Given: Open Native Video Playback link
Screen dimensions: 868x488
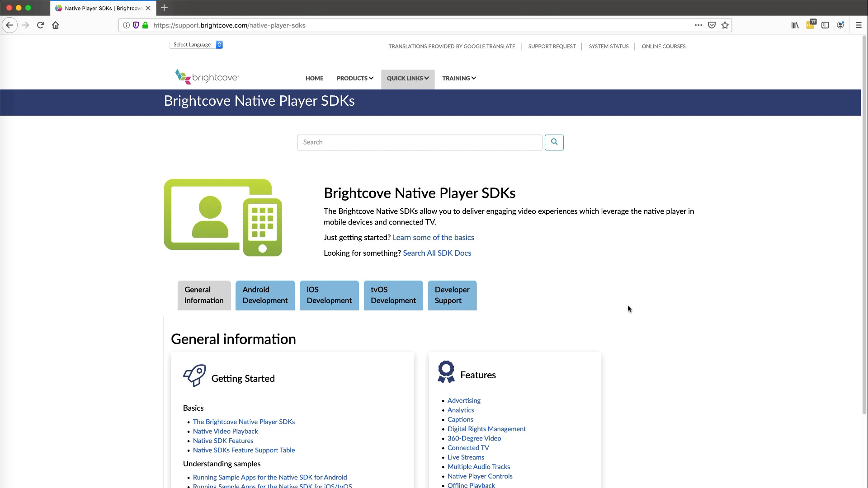Looking at the screenshot, I should coord(225,432).
